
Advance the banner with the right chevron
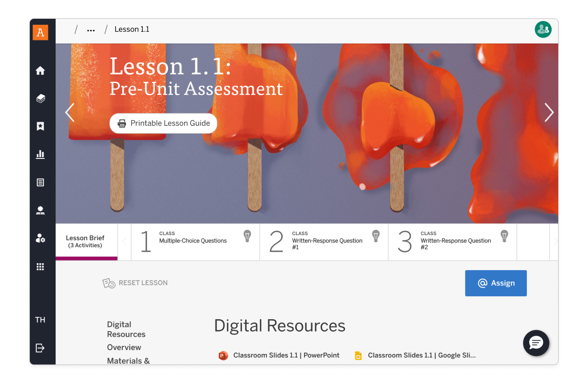point(549,113)
